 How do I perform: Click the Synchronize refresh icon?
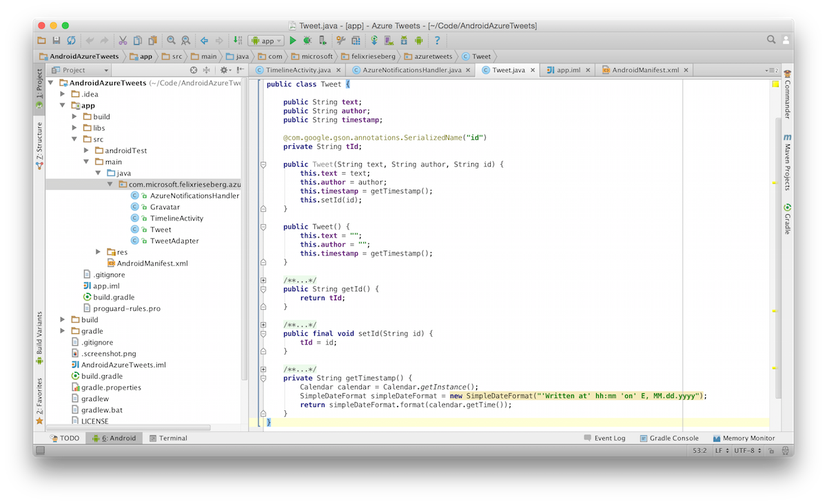click(71, 41)
